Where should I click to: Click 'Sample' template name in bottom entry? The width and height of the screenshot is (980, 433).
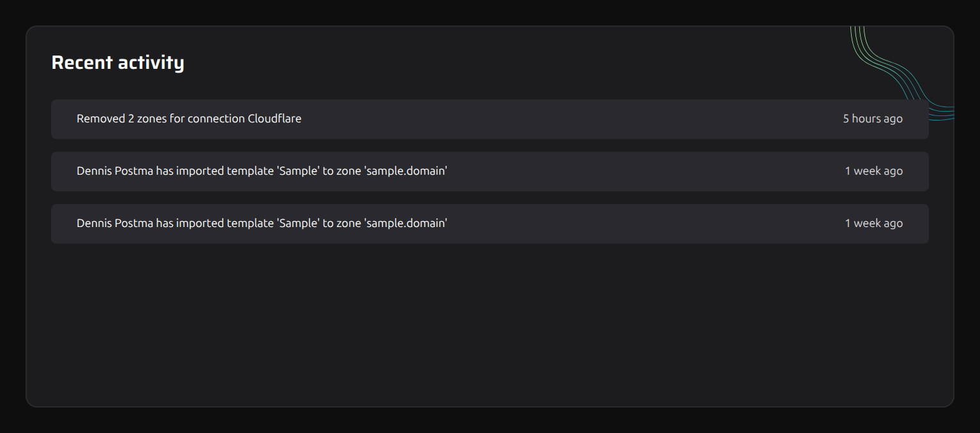point(298,223)
